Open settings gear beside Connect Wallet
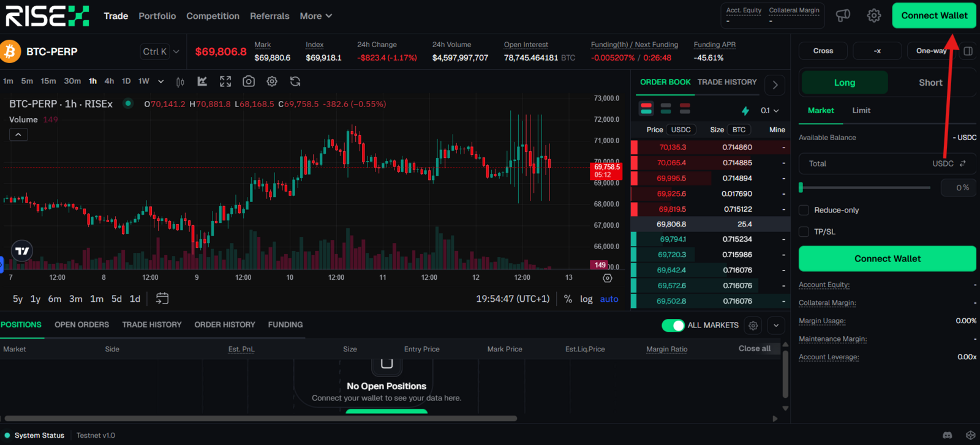Image resolution: width=980 pixels, height=445 pixels. 874,15
